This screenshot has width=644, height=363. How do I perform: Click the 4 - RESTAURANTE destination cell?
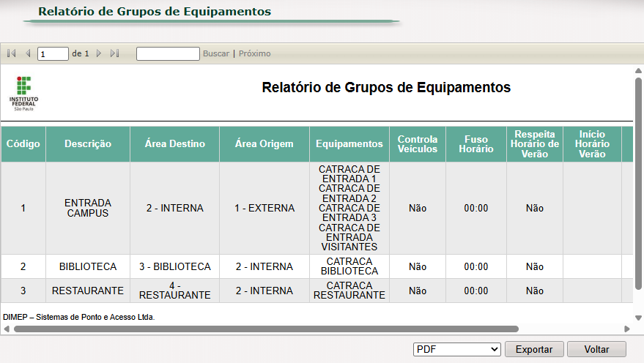[175, 291]
